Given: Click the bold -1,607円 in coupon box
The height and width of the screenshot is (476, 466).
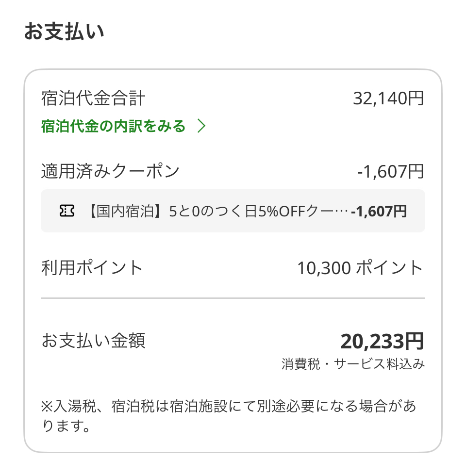Looking at the screenshot, I should [379, 211].
